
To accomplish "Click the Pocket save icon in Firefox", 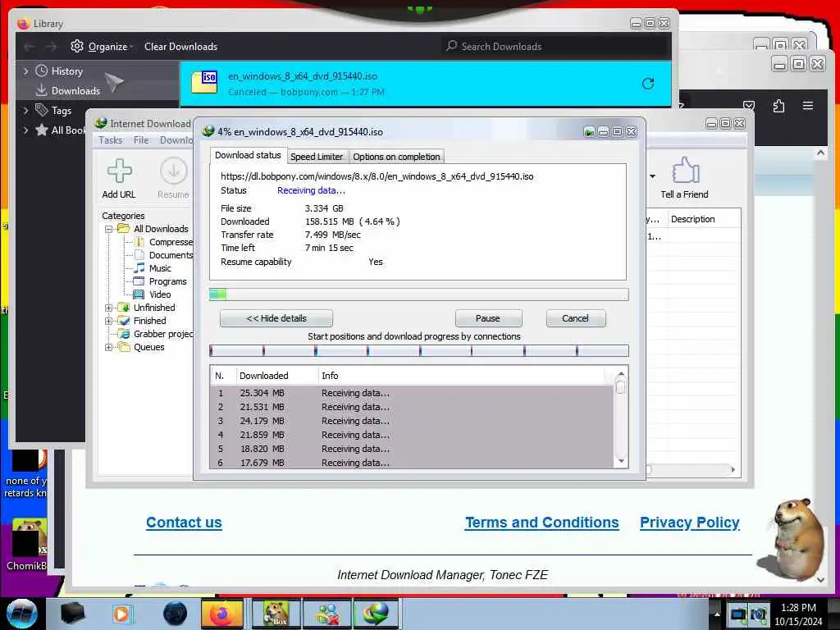I will [749, 106].
